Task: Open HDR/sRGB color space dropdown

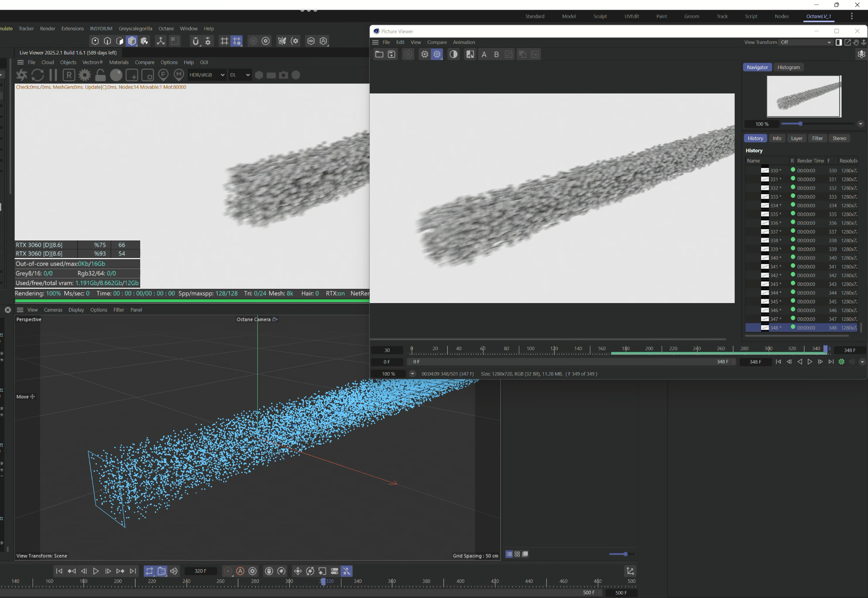Action: click(207, 75)
